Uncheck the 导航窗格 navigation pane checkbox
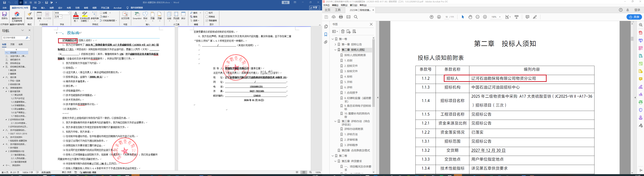 (207, 20)
